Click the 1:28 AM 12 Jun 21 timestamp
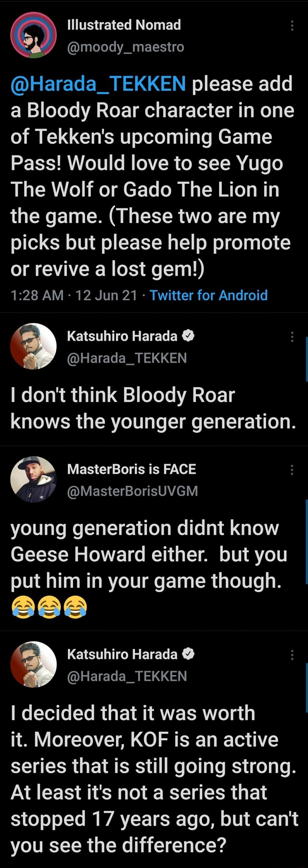Screen dimensions: 308x868 tap(74, 295)
